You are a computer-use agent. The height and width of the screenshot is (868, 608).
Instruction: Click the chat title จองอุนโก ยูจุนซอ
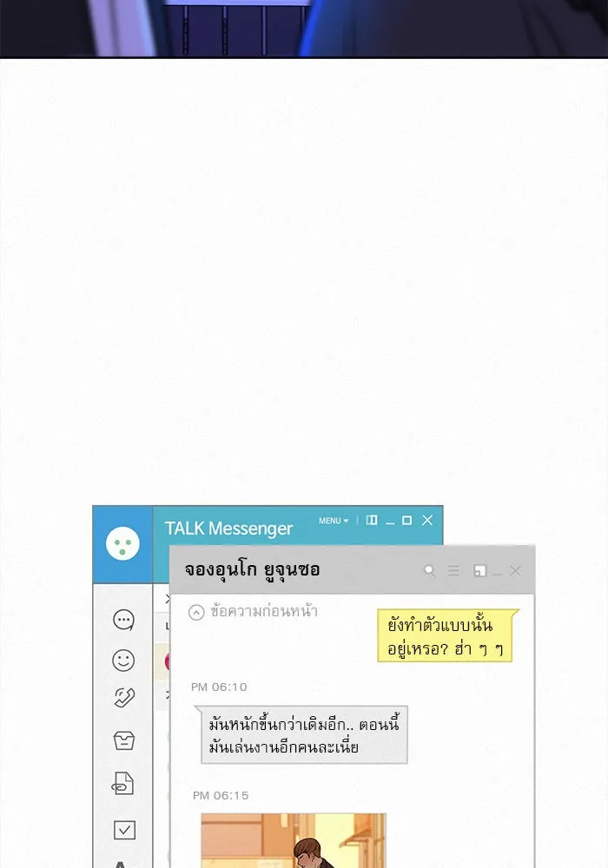click(x=253, y=569)
